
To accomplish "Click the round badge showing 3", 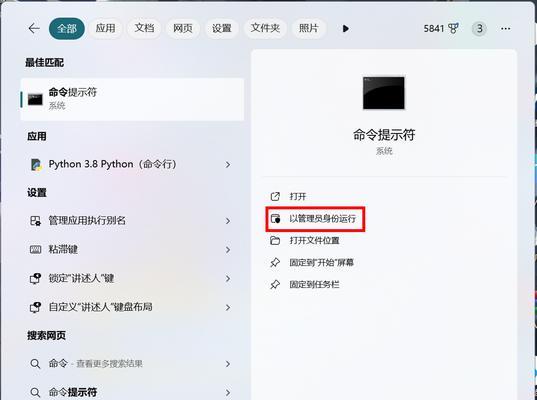I will coord(479,28).
